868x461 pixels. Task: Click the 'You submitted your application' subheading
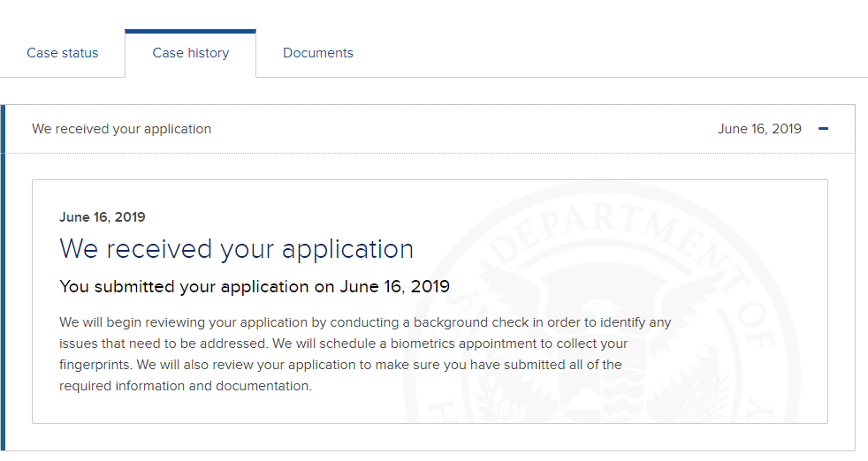255,287
